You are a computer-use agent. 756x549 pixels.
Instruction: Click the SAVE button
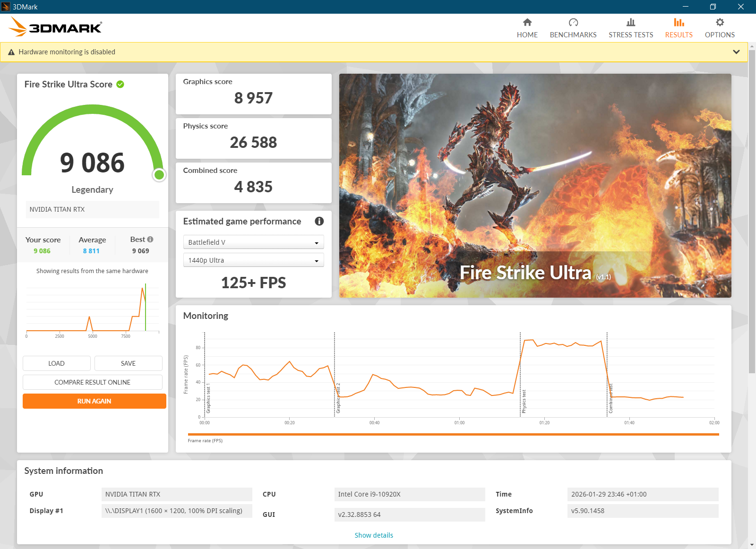tap(128, 363)
